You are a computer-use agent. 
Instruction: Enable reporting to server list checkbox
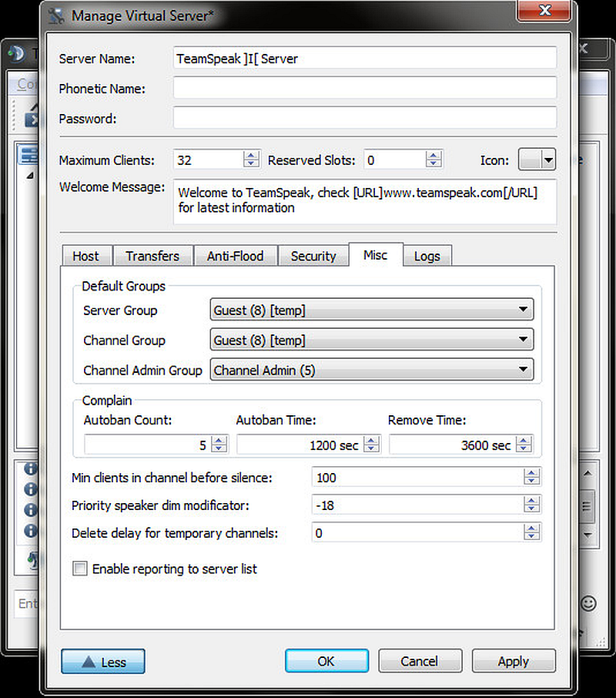[80, 569]
